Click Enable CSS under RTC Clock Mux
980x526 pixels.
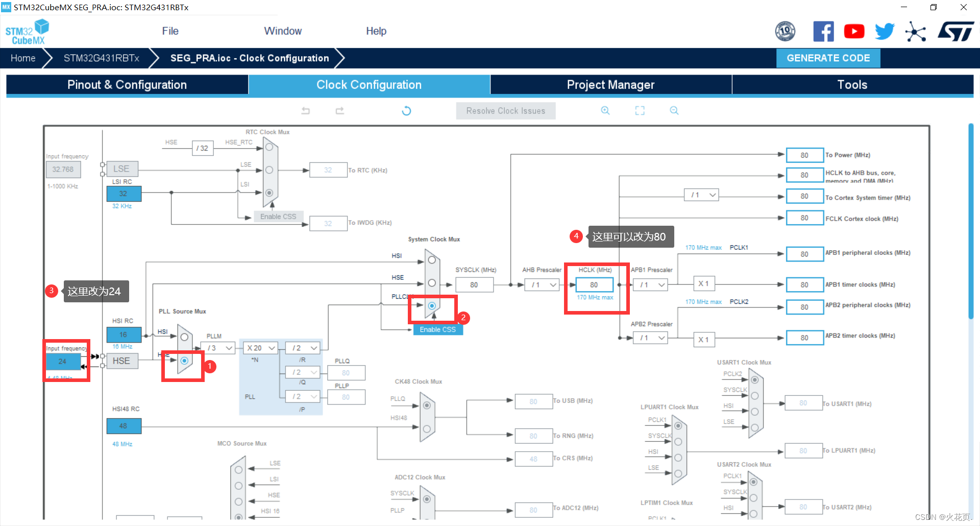tap(278, 217)
